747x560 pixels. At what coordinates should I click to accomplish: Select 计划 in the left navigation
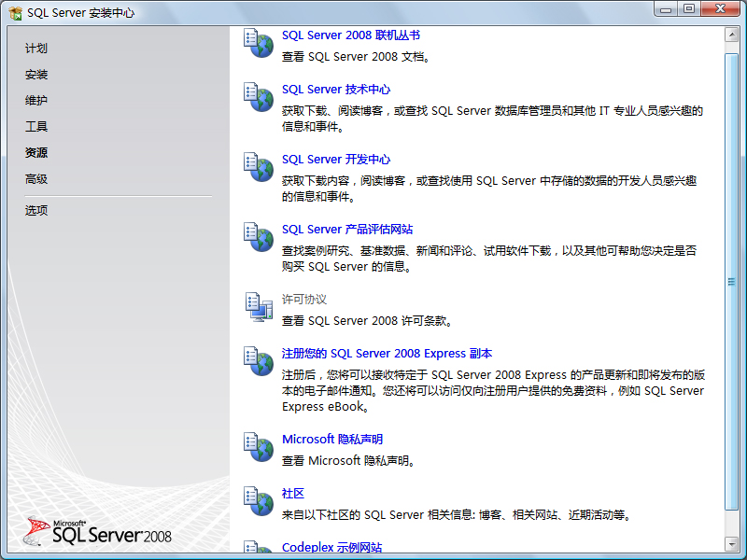point(36,49)
